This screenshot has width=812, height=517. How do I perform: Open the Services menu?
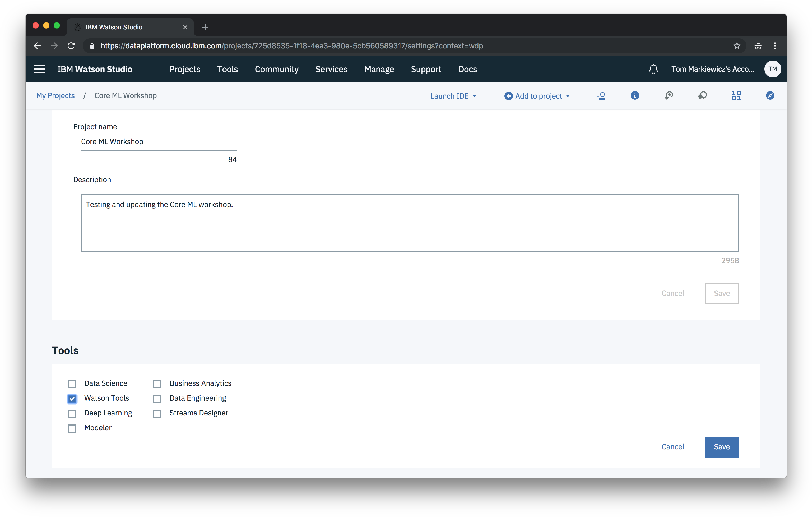coord(331,69)
